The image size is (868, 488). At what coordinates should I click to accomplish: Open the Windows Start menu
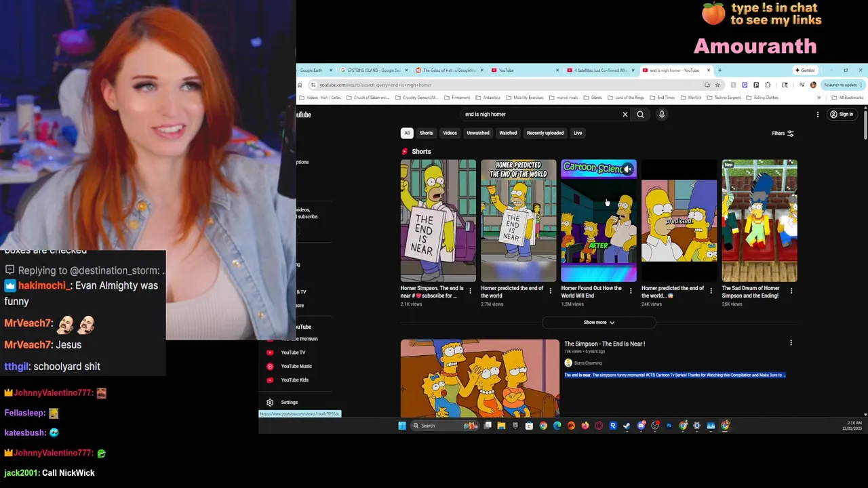(x=402, y=426)
